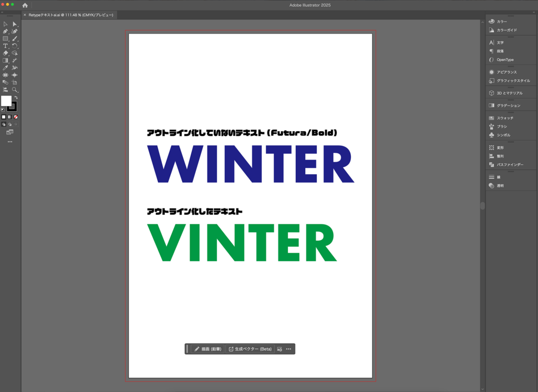Expand the right panel dock arrows

(x=534, y=12)
